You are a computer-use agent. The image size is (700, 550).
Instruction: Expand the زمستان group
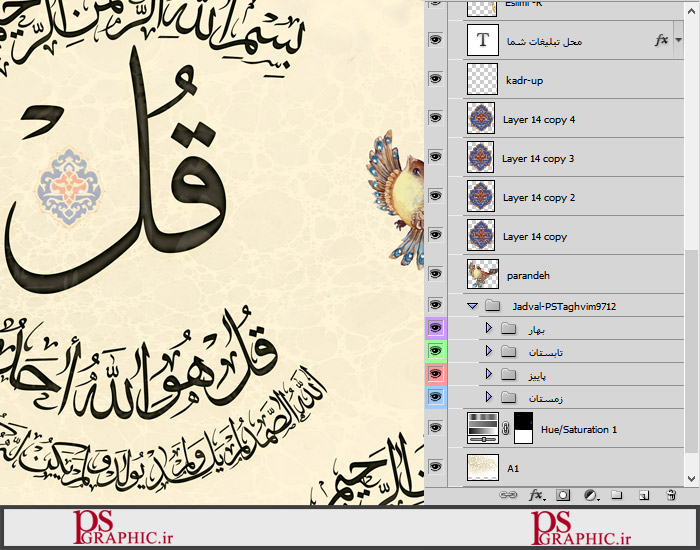(x=488, y=396)
